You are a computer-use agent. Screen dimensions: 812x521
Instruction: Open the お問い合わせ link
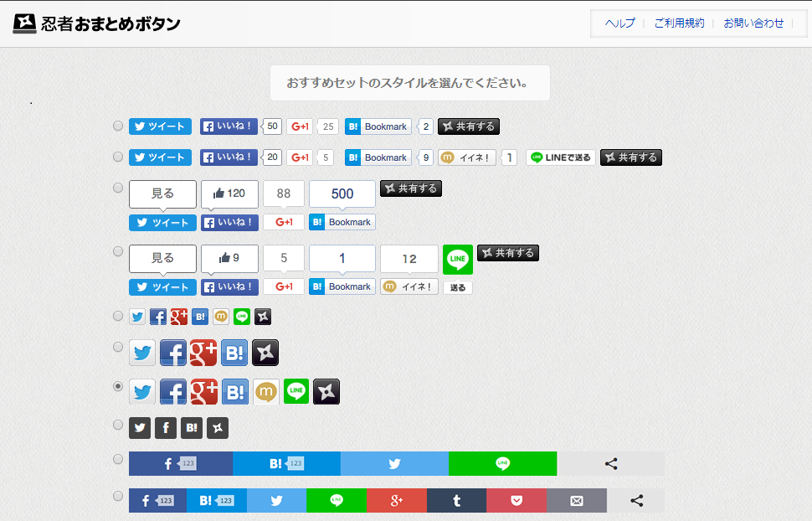point(753,23)
